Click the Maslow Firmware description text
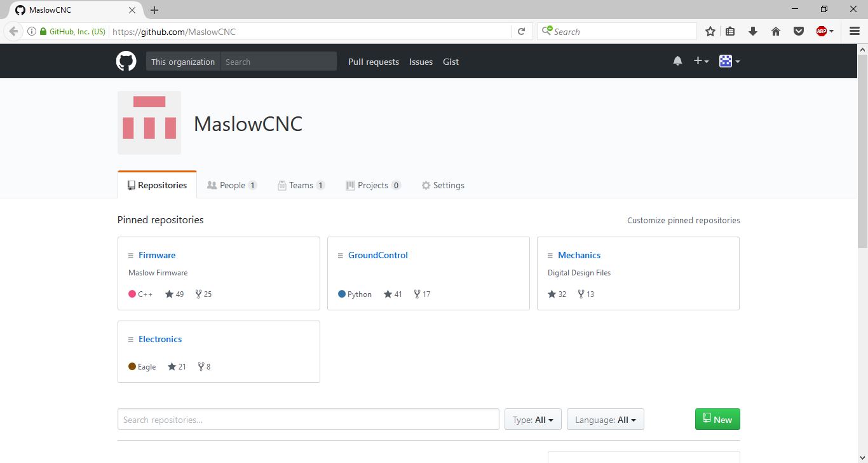Screen dimensions: 868x463 point(158,273)
